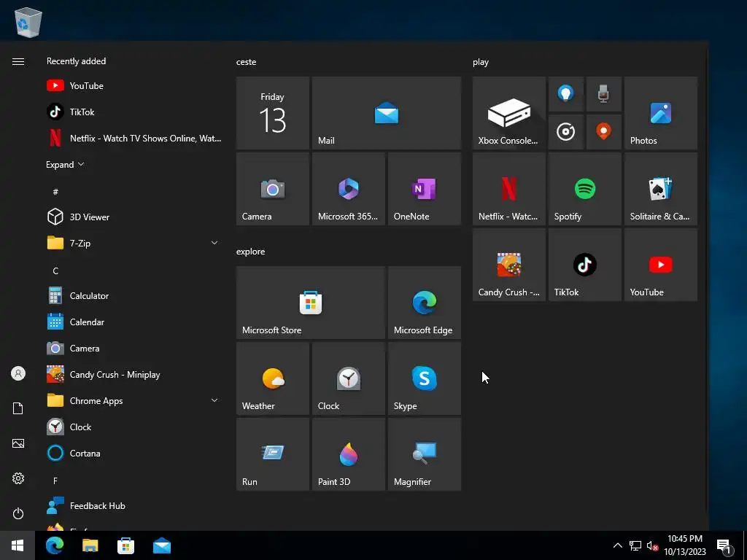
Task: Click the Power button in Start sidebar
Action: click(x=18, y=513)
